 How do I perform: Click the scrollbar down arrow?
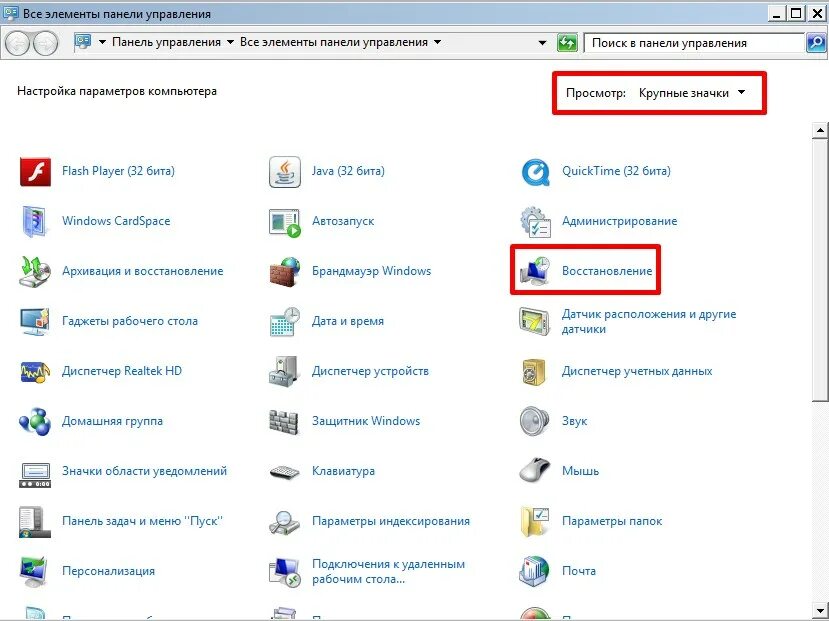(820, 610)
